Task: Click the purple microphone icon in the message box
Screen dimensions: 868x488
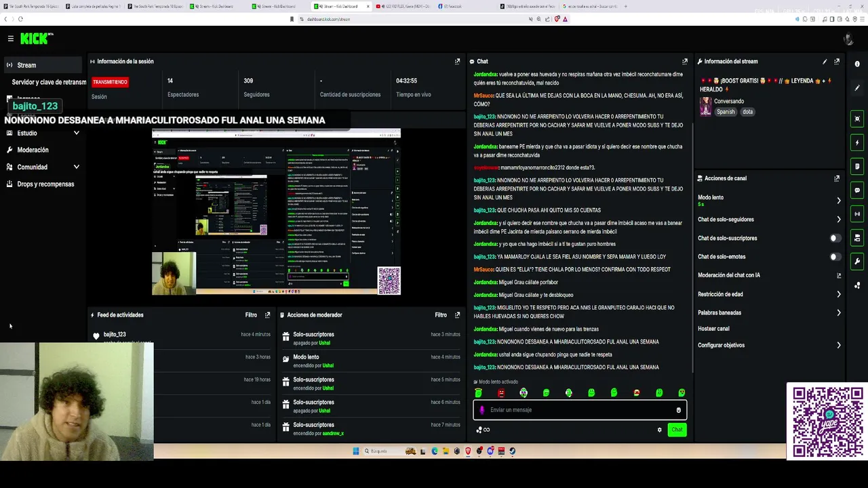Action: coord(482,409)
